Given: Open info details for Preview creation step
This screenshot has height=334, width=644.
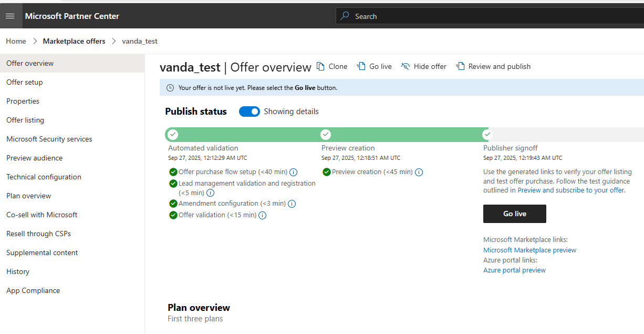Looking at the screenshot, I should tap(419, 172).
